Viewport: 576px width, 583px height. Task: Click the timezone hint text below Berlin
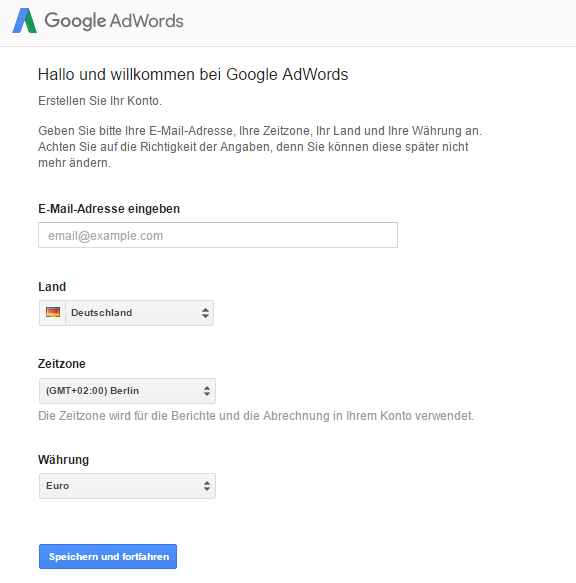pos(256,416)
